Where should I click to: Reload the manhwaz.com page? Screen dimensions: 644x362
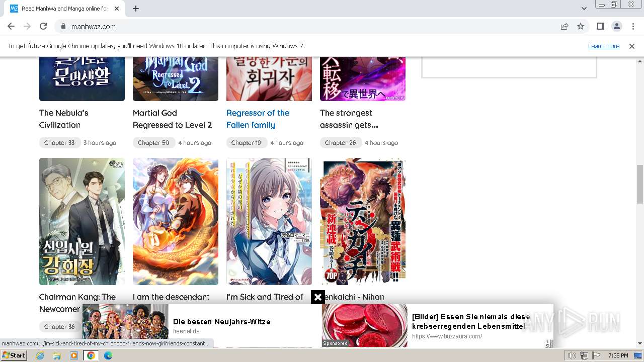pyautogui.click(x=43, y=26)
